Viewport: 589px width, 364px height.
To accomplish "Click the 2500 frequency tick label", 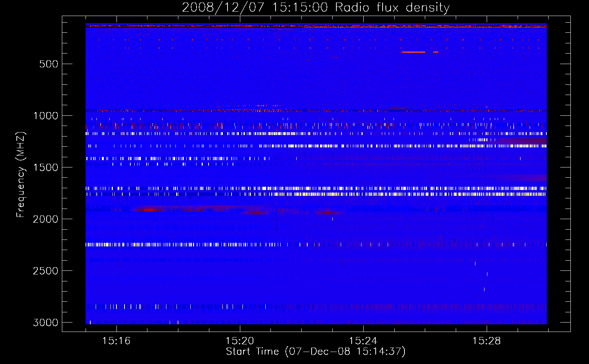I will pos(46,271).
